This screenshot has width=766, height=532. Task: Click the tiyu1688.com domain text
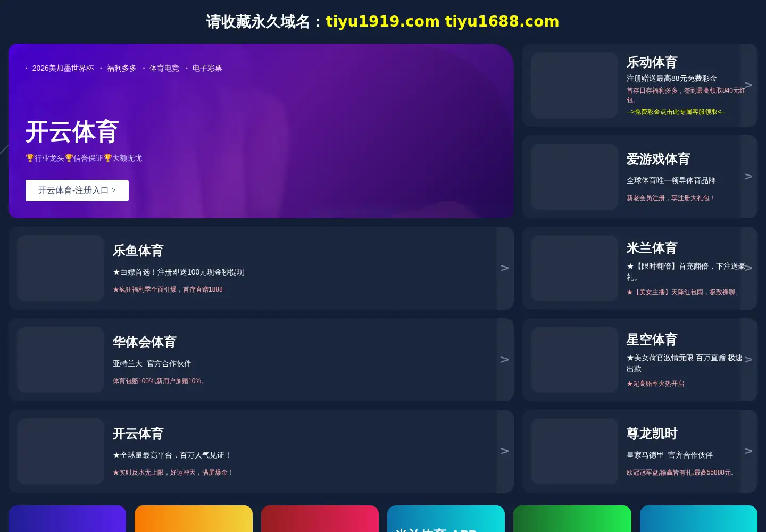click(502, 21)
